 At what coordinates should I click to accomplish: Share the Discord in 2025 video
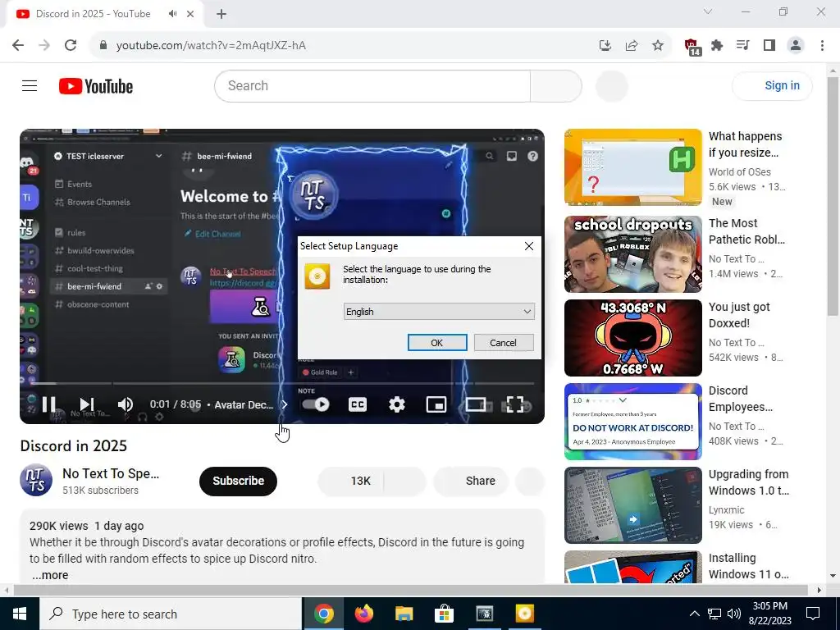coord(471,481)
